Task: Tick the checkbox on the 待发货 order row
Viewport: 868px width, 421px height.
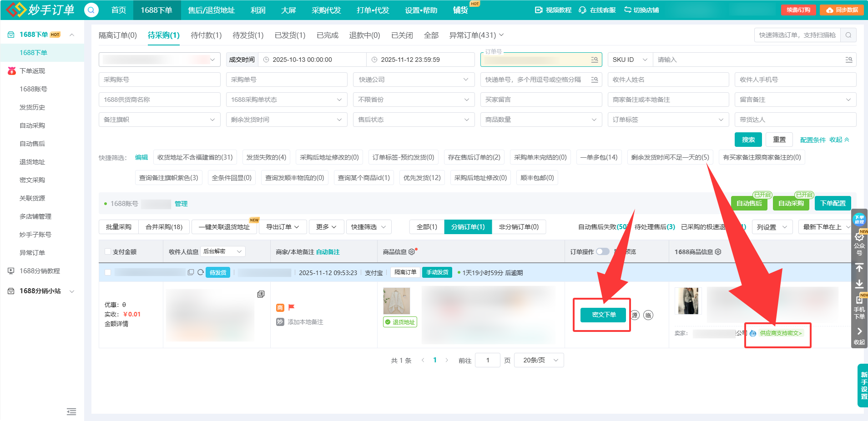Action: tap(107, 272)
